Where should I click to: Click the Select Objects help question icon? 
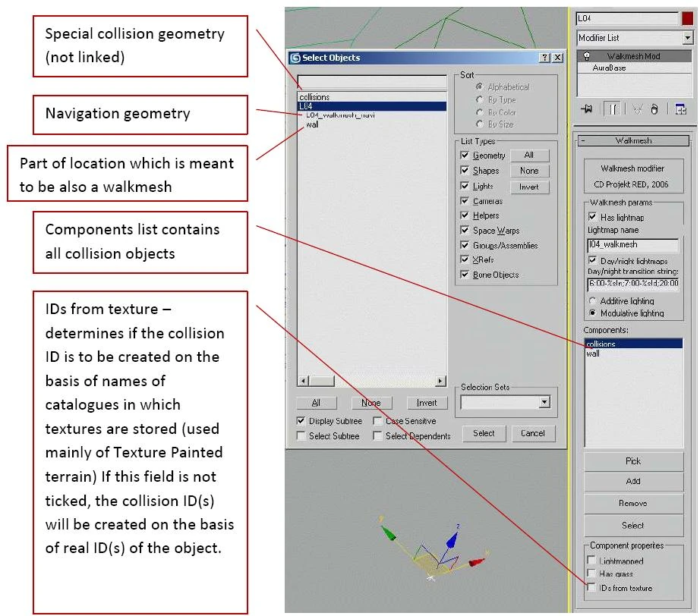click(544, 58)
